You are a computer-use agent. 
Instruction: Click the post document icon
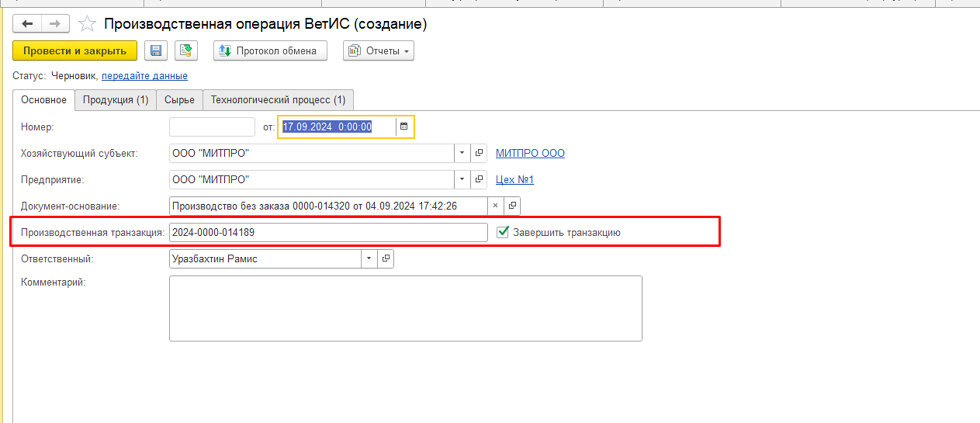click(x=186, y=51)
